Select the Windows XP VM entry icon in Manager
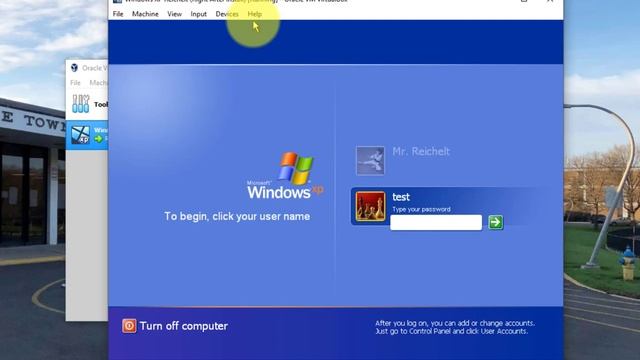Screen dimensions: 640x360 click(80, 135)
